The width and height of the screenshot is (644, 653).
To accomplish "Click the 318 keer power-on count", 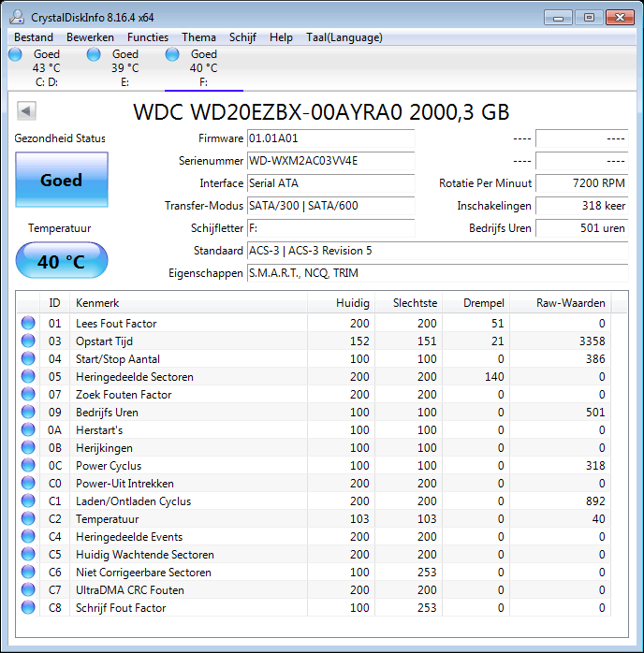I will tap(581, 206).
